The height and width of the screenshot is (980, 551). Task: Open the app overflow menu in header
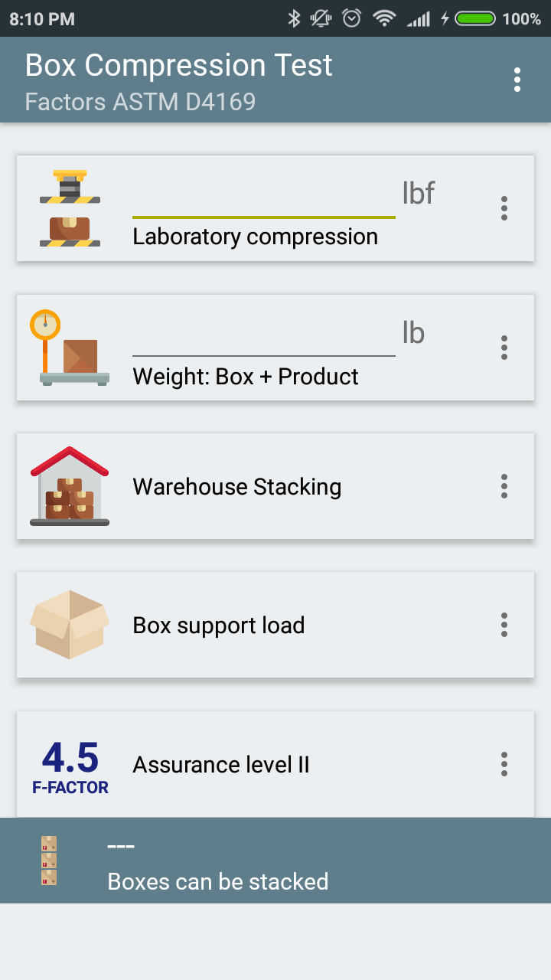click(x=517, y=80)
